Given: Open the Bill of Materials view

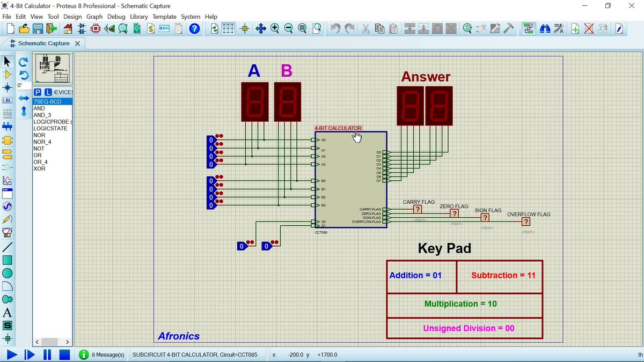Looking at the screenshot, I should 151,28.
